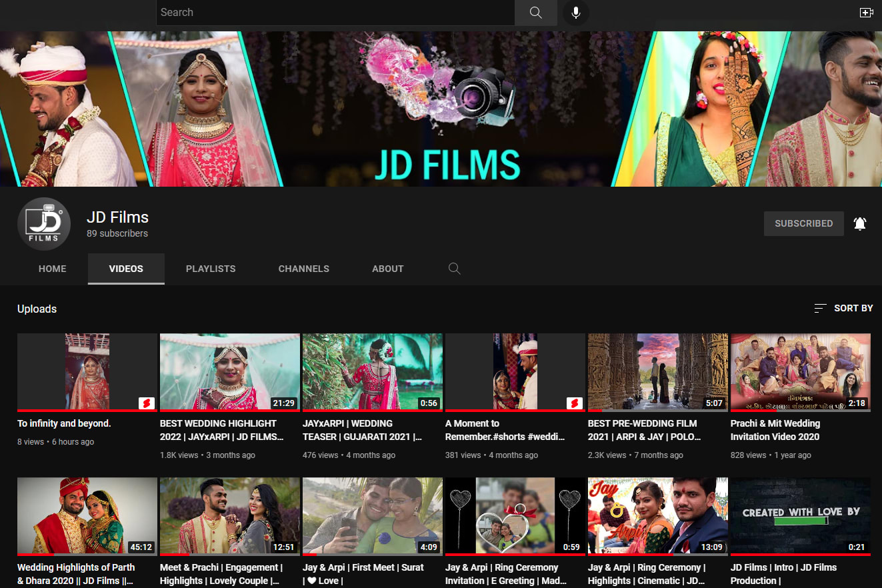Open Best Pre-Wedding Film 2021 thumbnail
This screenshot has width=882, height=588.
[x=657, y=372]
